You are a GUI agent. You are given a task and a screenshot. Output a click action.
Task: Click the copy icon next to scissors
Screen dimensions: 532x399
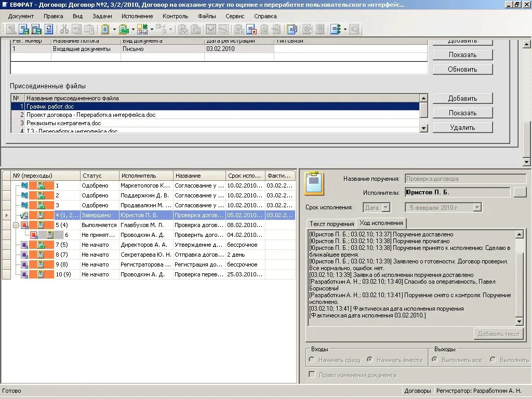coord(77,30)
